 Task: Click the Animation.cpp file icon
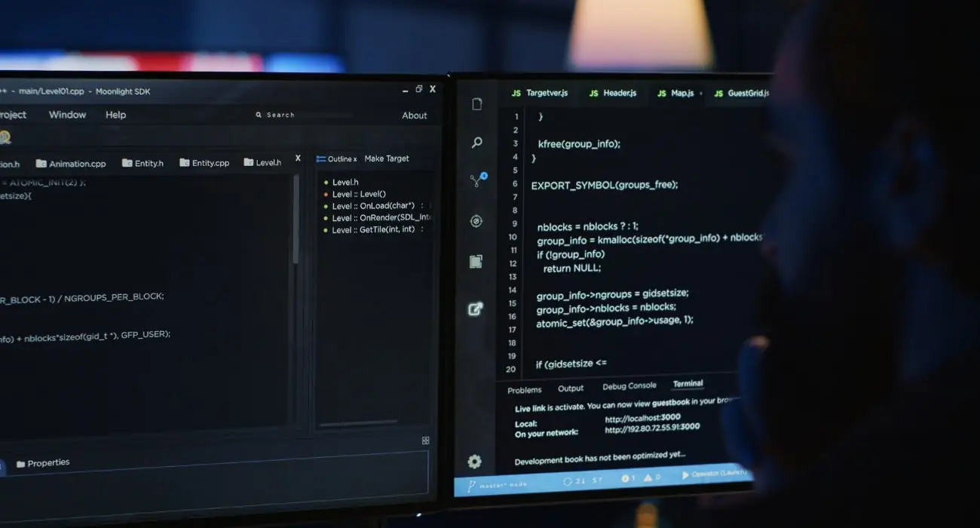[41, 163]
